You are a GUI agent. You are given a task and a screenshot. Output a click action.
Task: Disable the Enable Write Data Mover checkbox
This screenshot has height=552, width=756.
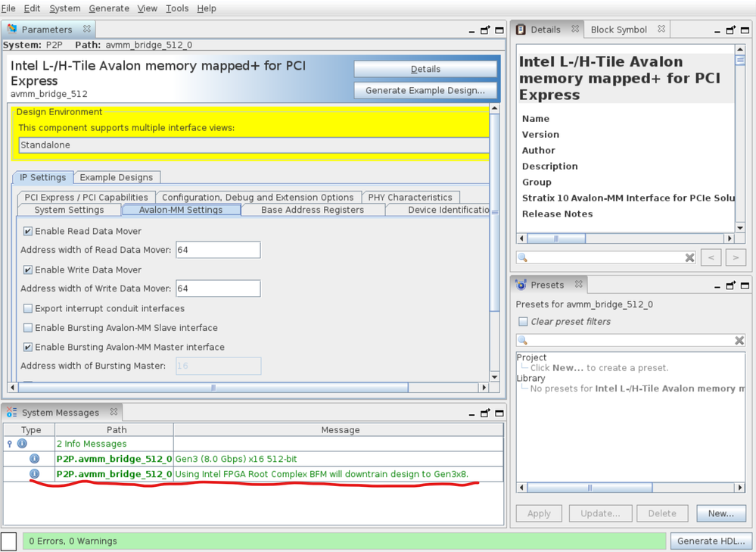pos(28,270)
